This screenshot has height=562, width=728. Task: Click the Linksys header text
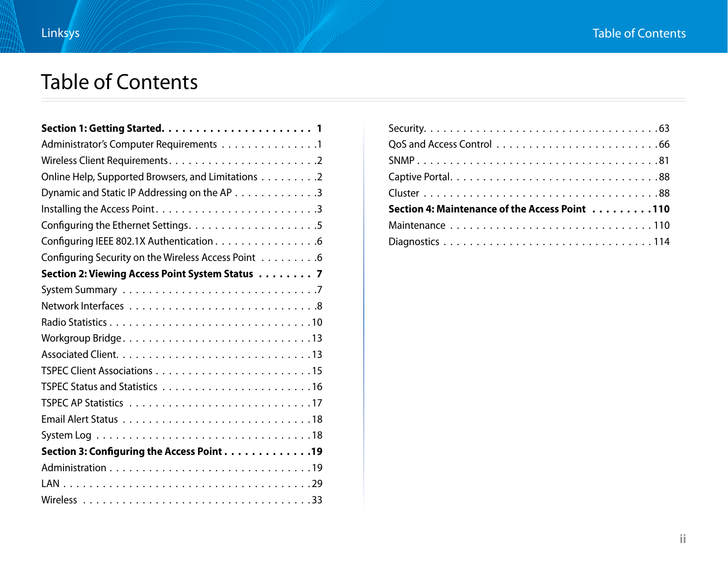[x=60, y=33]
